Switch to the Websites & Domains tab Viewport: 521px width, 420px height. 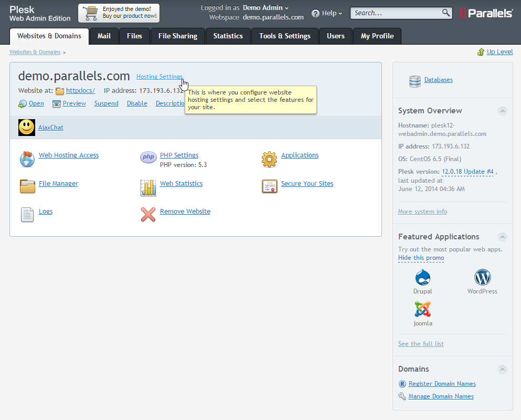pos(49,36)
